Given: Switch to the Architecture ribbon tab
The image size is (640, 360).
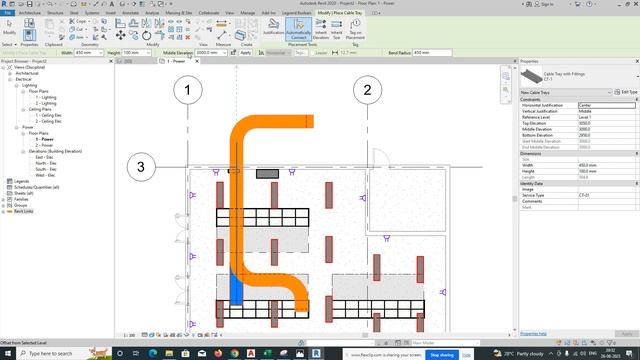Looking at the screenshot, I should (x=29, y=13).
